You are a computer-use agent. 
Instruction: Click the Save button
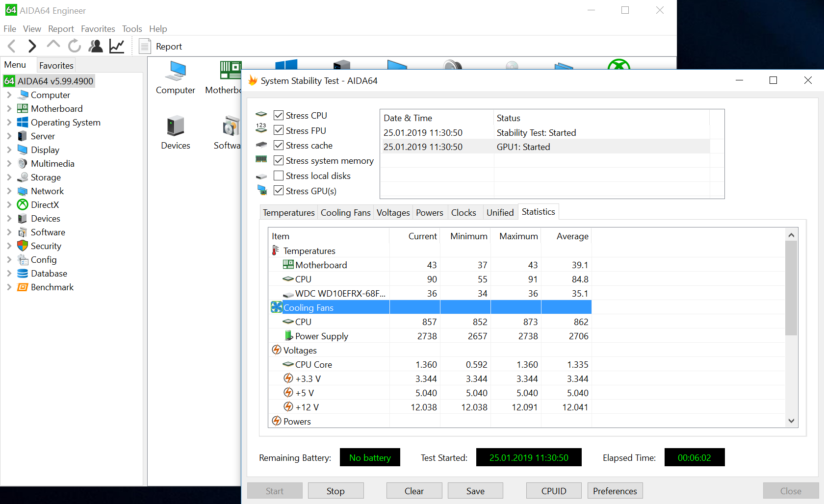tap(475, 491)
